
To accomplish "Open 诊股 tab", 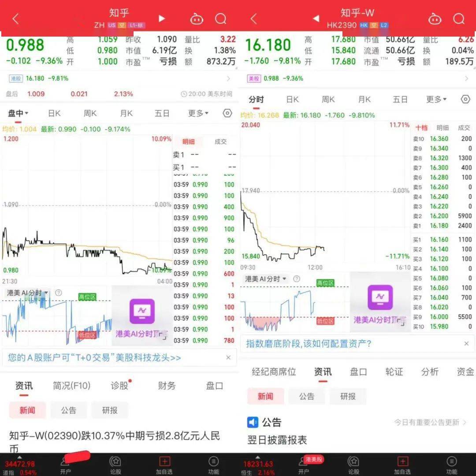I will tap(120, 386).
